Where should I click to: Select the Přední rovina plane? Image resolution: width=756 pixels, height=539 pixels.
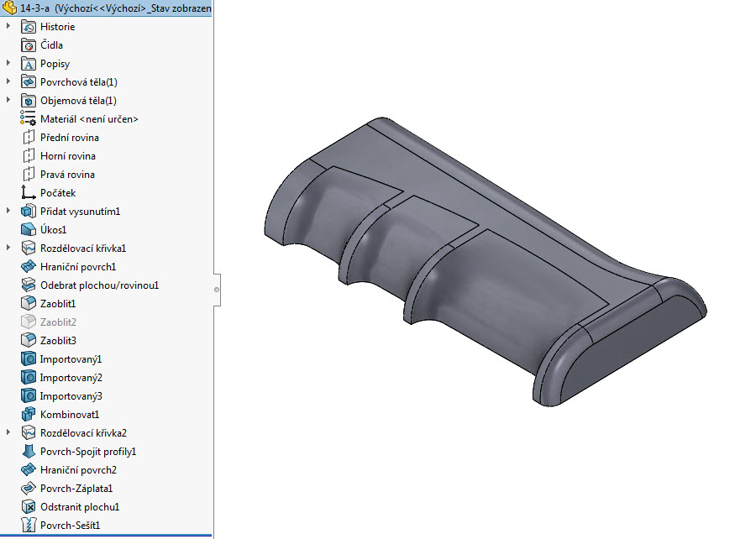point(28,137)
